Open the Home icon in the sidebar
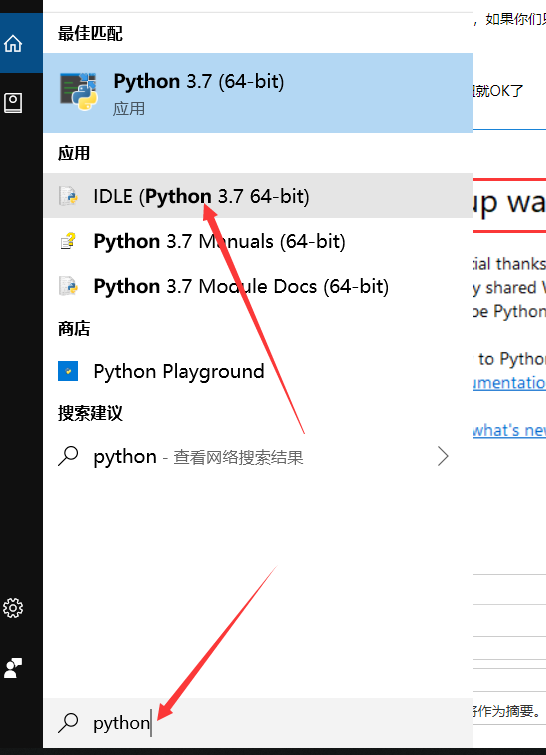 point(13,43)
